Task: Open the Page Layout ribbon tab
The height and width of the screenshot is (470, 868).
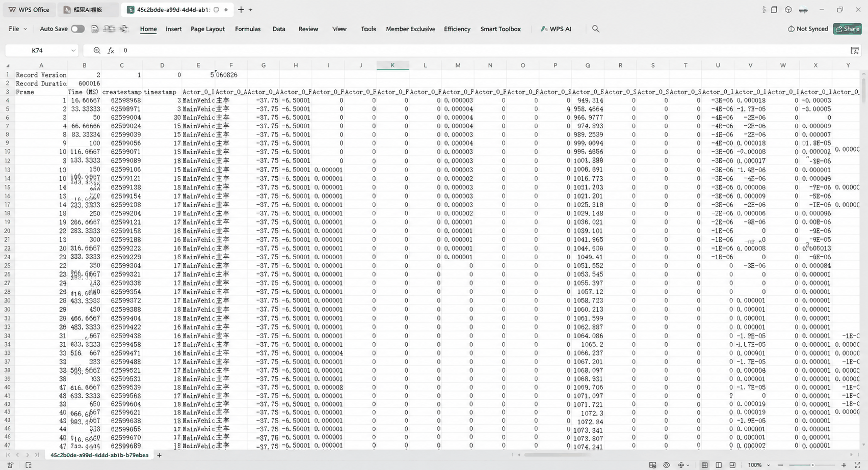Action: coord(207,29)
